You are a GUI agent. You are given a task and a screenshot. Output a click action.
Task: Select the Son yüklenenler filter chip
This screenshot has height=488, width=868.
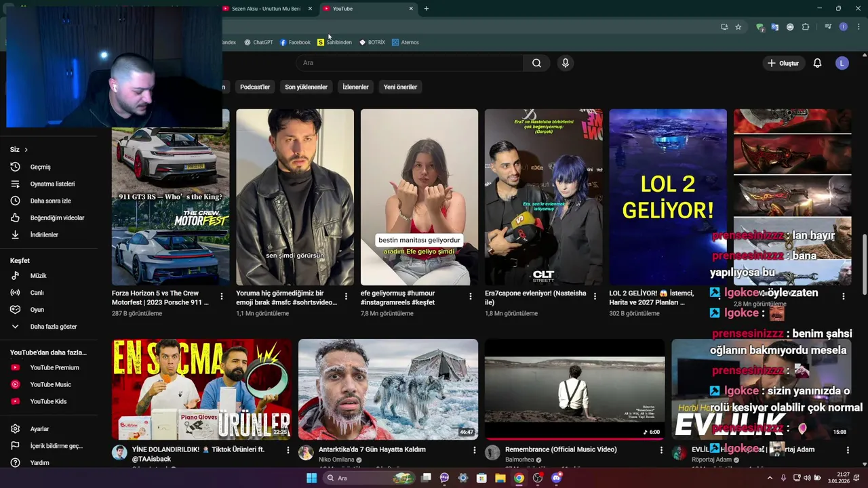(306, 87)
